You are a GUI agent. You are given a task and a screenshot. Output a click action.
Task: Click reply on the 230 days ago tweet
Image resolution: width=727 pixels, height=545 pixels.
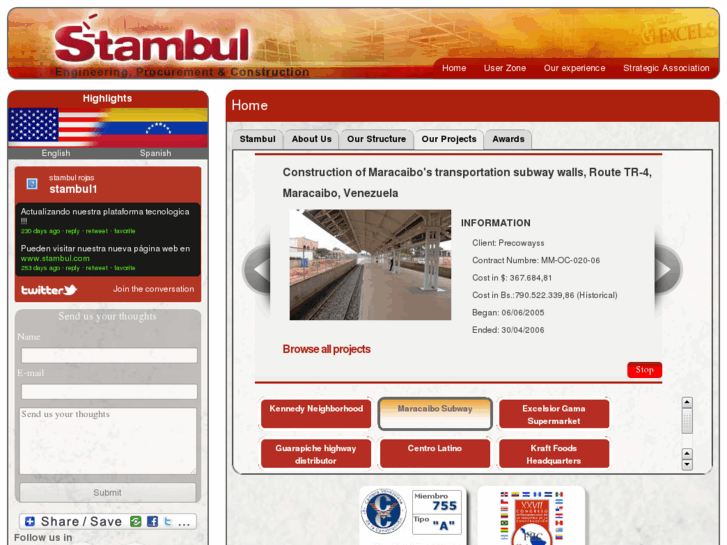(x=73, y=231)
